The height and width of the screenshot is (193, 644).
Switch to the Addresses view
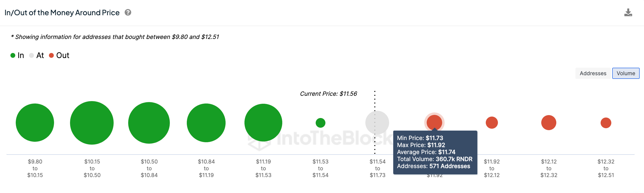(x=593, y=73)
